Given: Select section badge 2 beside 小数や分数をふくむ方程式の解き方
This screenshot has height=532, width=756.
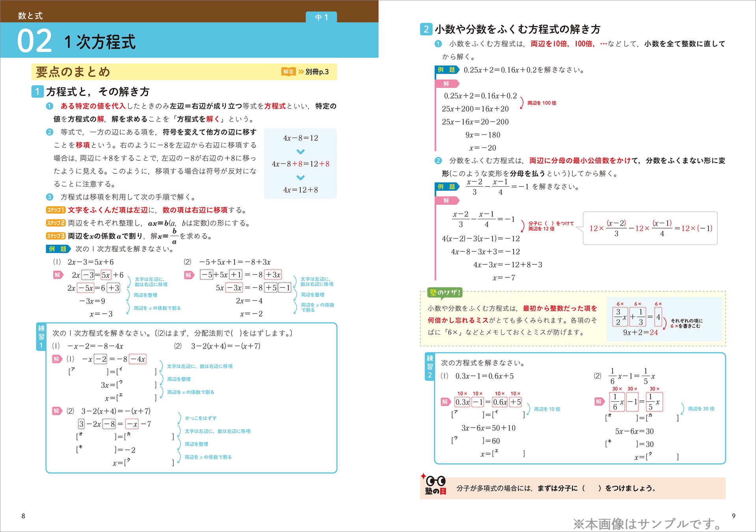Looking at the screenshot, I should coord(426,29).
